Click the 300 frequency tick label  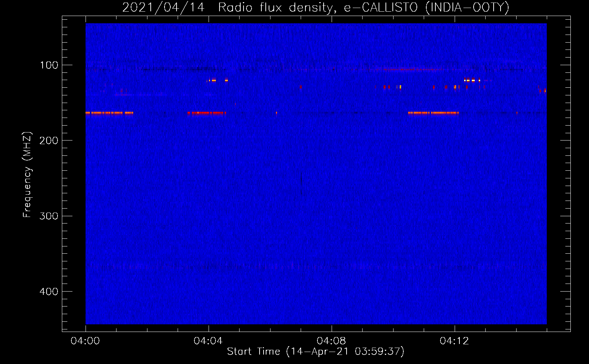[x=49, y=216]
